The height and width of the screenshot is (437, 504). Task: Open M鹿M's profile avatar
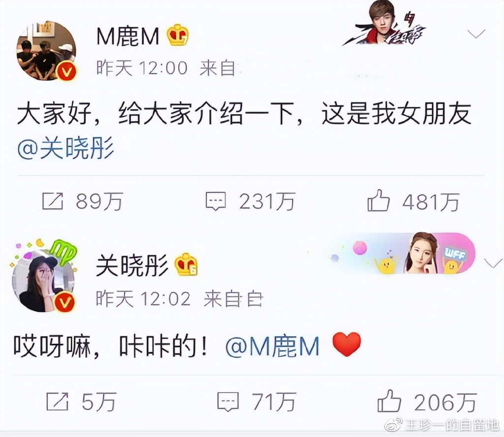[x=46, y=51]
